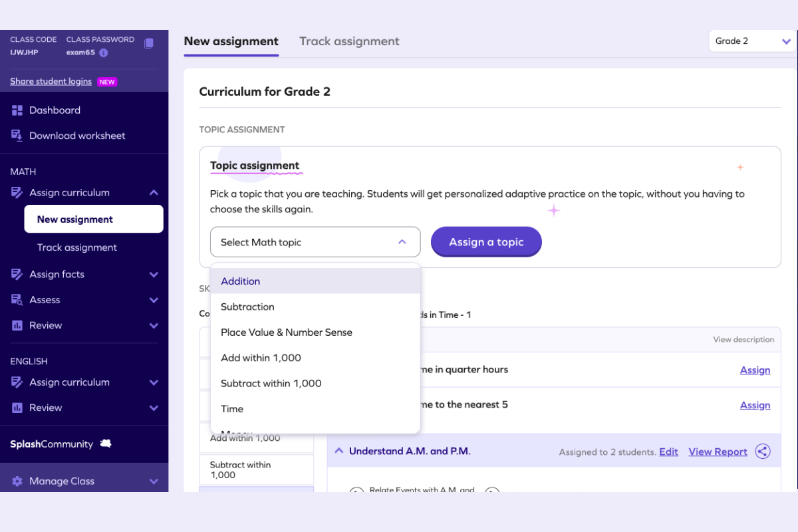Viewport: 798px width, 532px height.
Task: Click the View description link
Action: [x=743, y=339]
